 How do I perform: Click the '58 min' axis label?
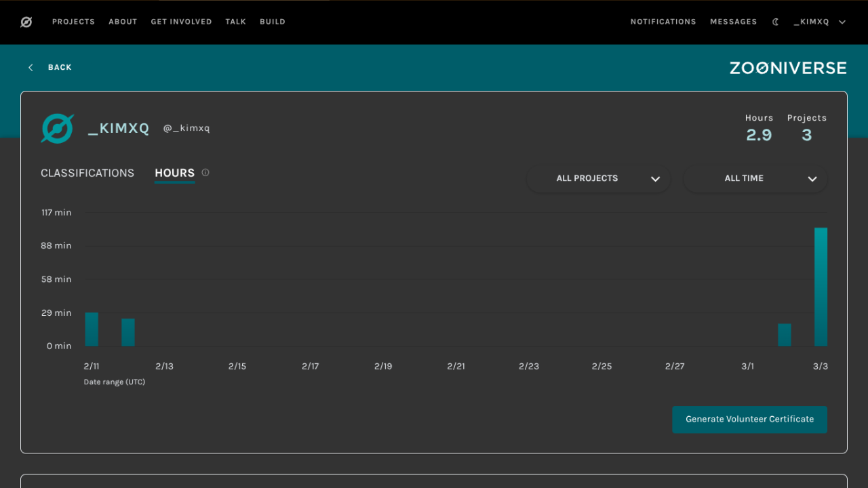[56, 279]
